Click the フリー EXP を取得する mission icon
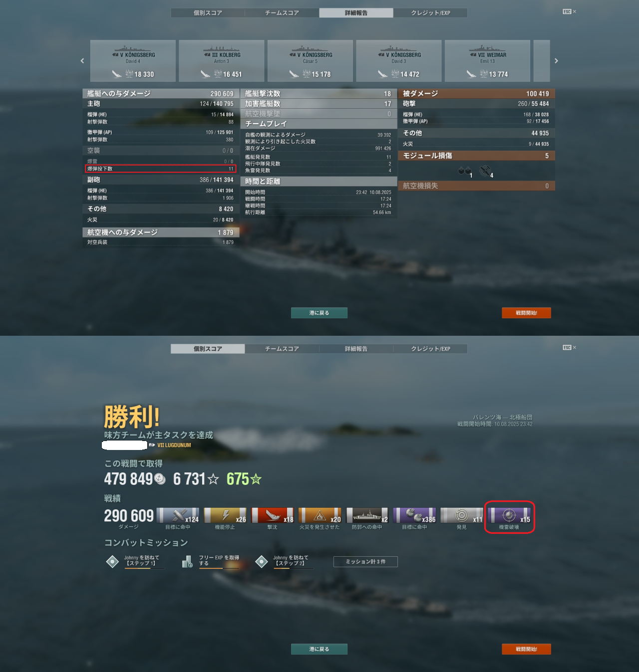The height and width of the screenshot is (672, 639). click(187, 562)
